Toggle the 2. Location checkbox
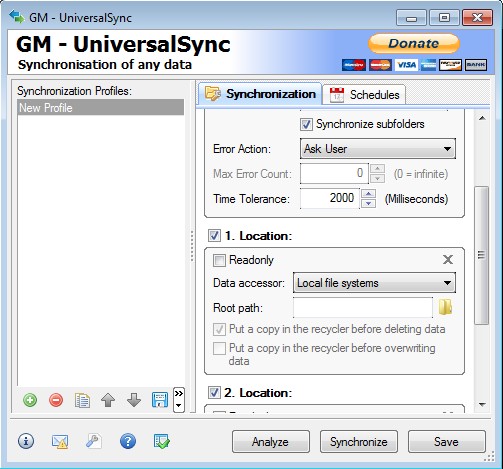 pos(214,392)
